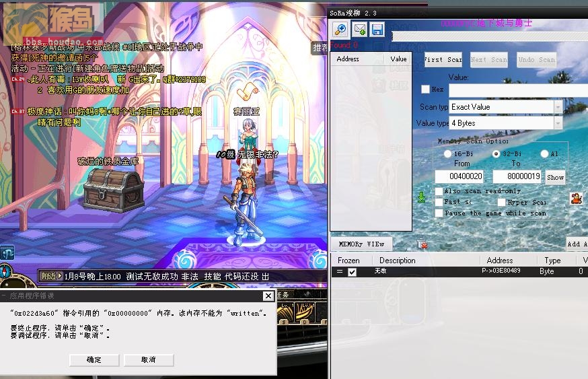Click Byte type in 无敌 row
The image size is (588, 379).
[x=547, y=271]
